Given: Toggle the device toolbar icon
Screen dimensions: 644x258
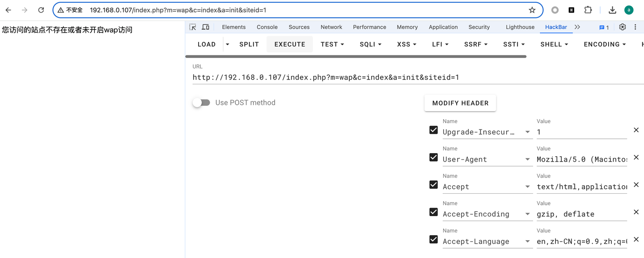Looking at the screenshot, I should click(x=205, y=27).
